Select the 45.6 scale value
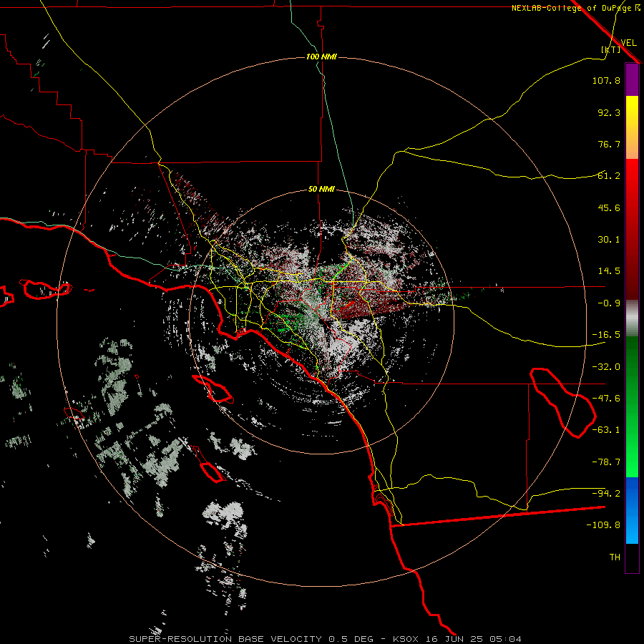This screenshot has height=644, width=644. [609, 208]
